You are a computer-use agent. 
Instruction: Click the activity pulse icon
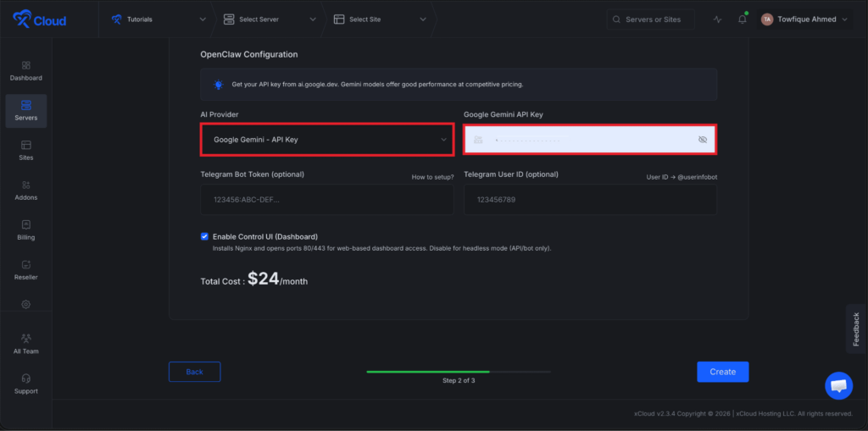tap(718, 19)
